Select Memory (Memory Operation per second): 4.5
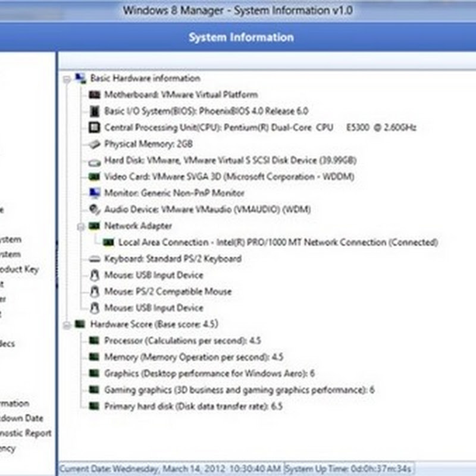This screenshot has width=476, height=476. pos(194,357)
